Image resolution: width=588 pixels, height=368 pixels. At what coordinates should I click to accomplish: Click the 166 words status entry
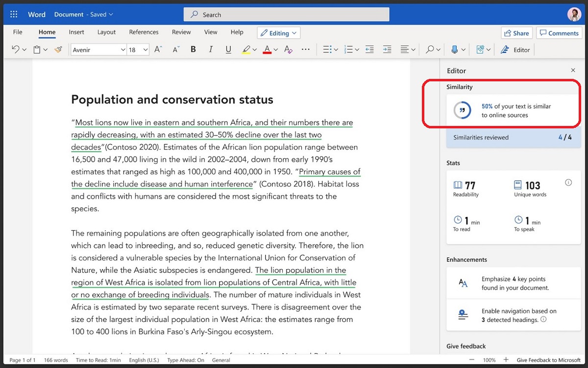point(56,360)
